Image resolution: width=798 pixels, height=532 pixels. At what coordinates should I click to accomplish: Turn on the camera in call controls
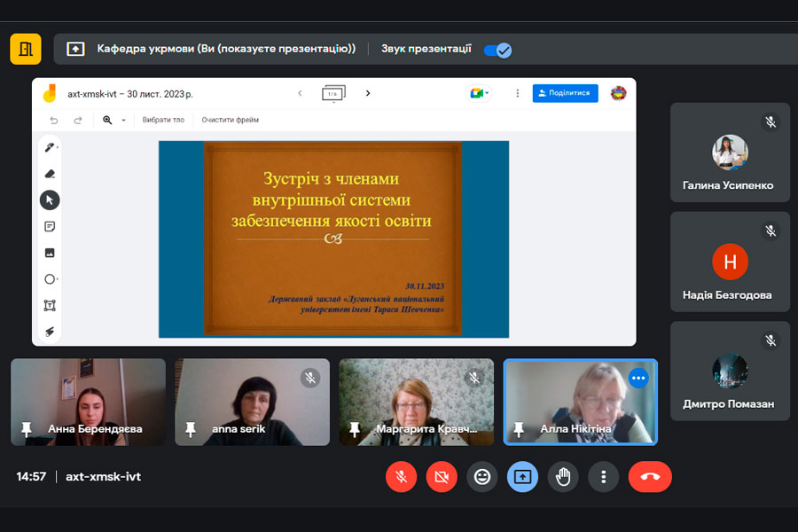pyautogui.click(x=442, y=477)
